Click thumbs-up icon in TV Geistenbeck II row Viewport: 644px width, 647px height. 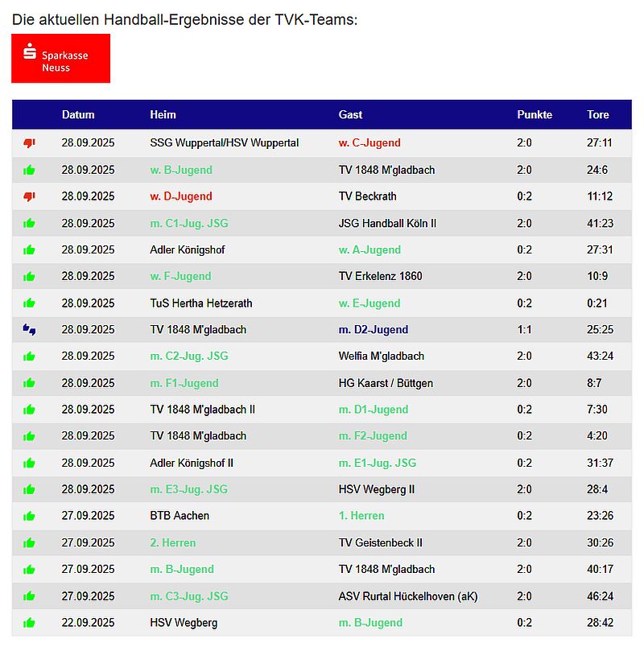point(30,543)
